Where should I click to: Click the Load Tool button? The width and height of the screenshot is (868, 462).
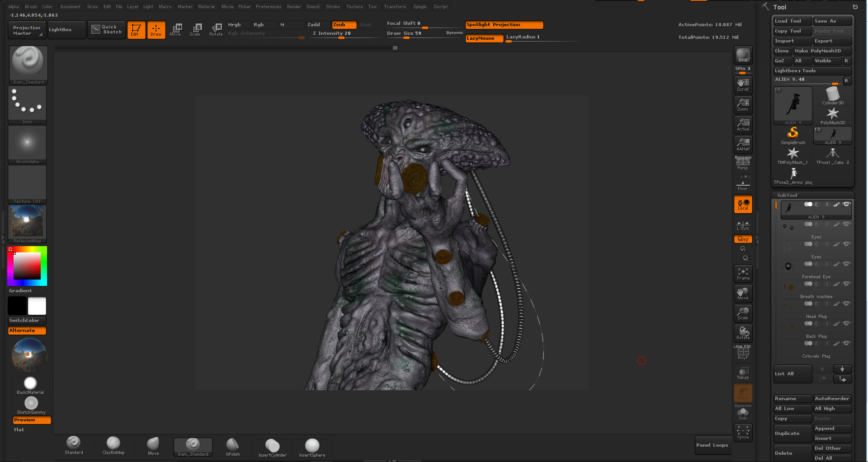coord(793,21)
